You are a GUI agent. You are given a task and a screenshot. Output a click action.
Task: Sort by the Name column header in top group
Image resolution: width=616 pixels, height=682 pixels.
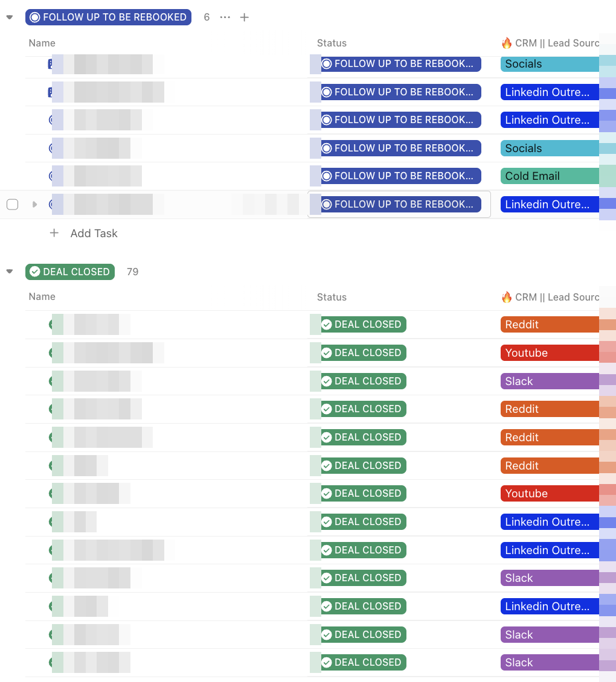coord(42,43)
